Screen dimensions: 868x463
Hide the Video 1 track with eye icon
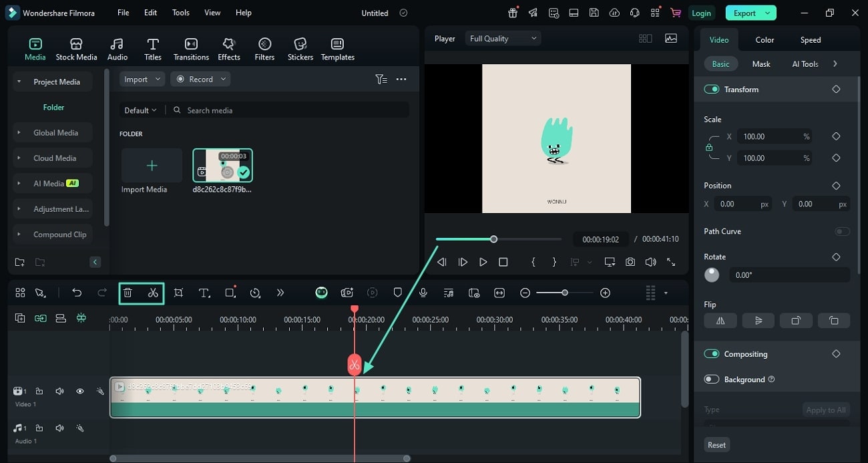click(x=79, y=392)
